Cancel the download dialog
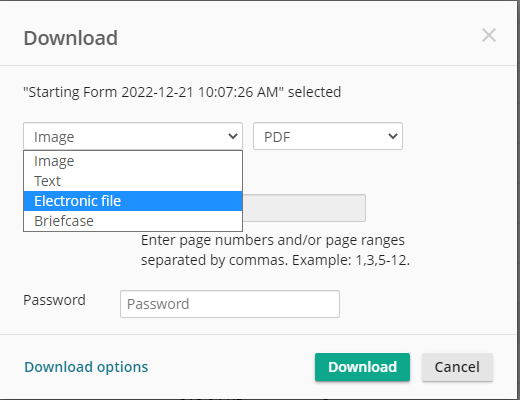This screenshot has width=520, height=400. [x=457, y=367]
